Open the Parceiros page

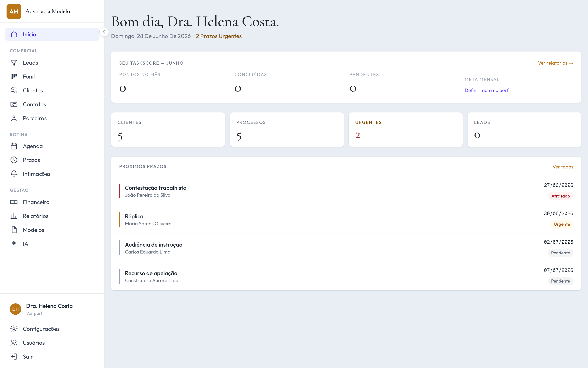pos(52,118)
